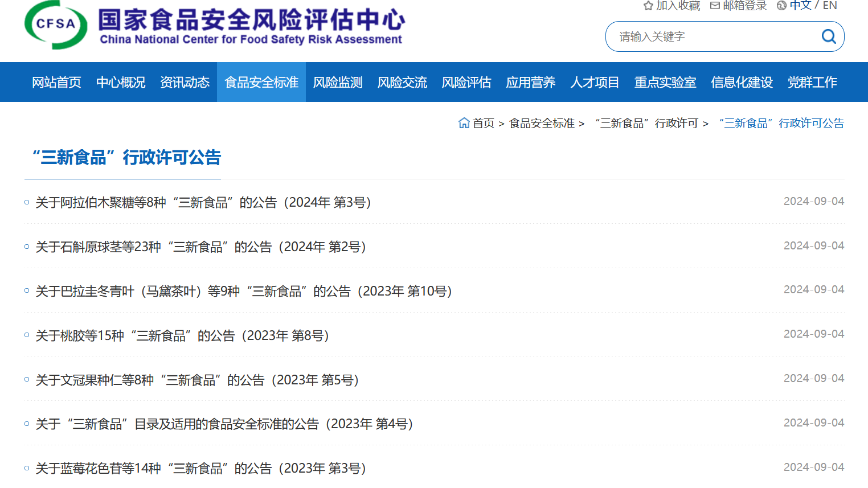Image resolution: width=868 pixels, height=488 pixels.
Task: Click the star icon for 加入收藏
Action: [x=648, y=6]
